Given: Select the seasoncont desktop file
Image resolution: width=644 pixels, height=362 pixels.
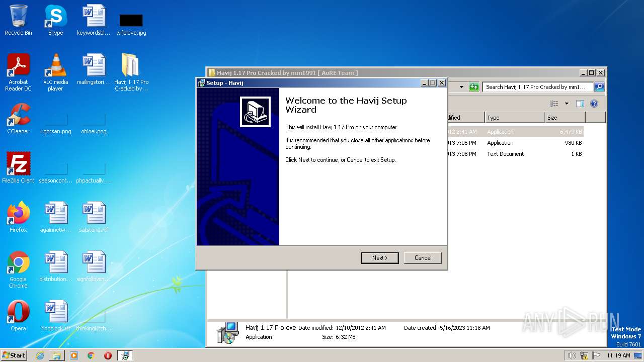Looking at the screenshot, I should pos(55,173).
